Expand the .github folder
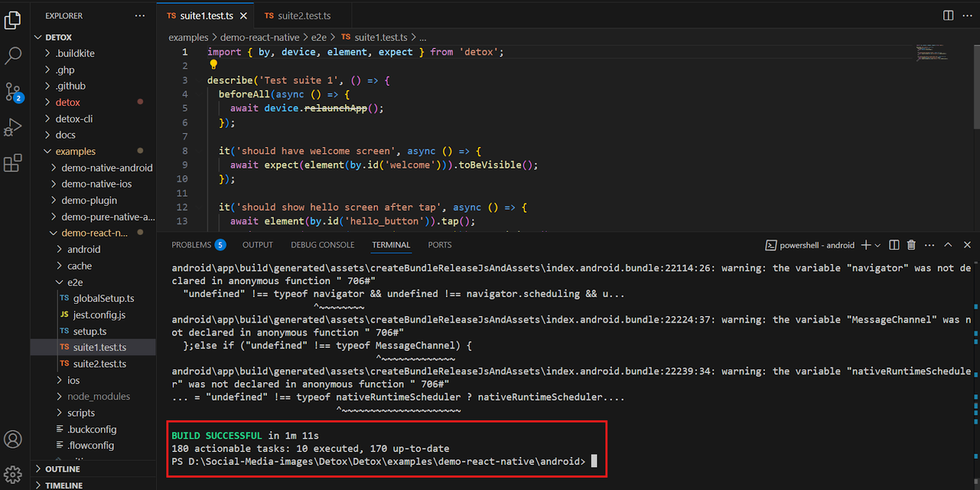 [93, 86]
